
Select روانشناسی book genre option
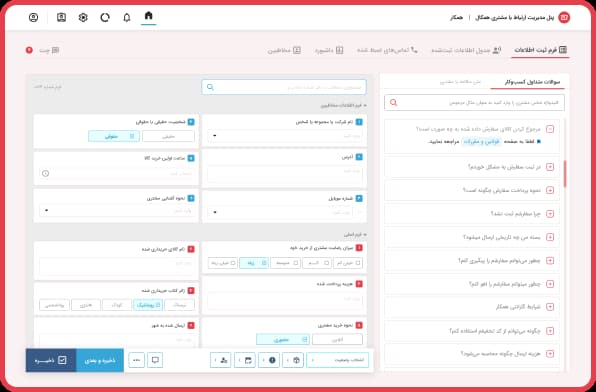pyautogui.click(x=54, y=305)
